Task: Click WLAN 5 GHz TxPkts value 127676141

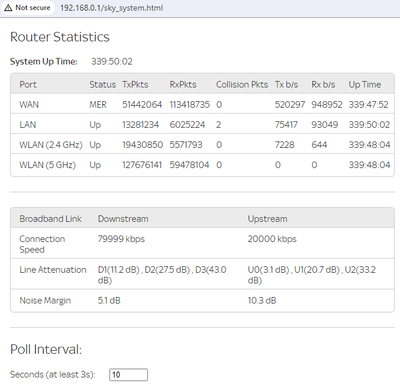Action: click(x=142, y=165)
